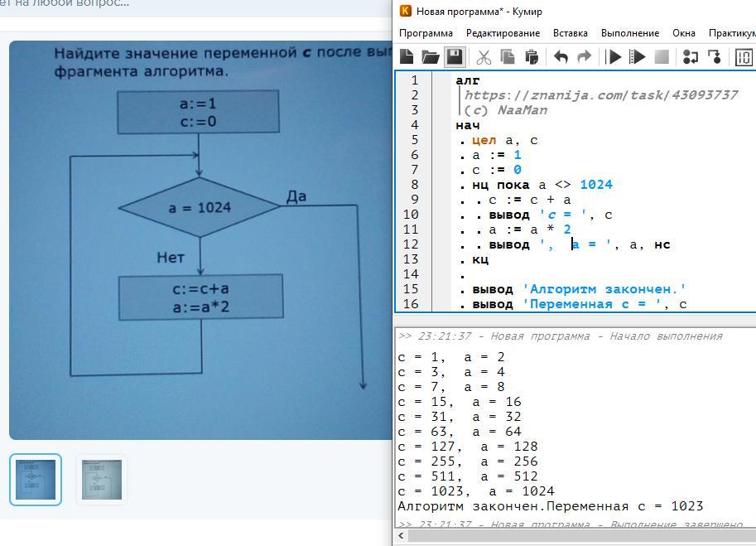
Task: Redo the last undone edit
Action: [584, 57]
